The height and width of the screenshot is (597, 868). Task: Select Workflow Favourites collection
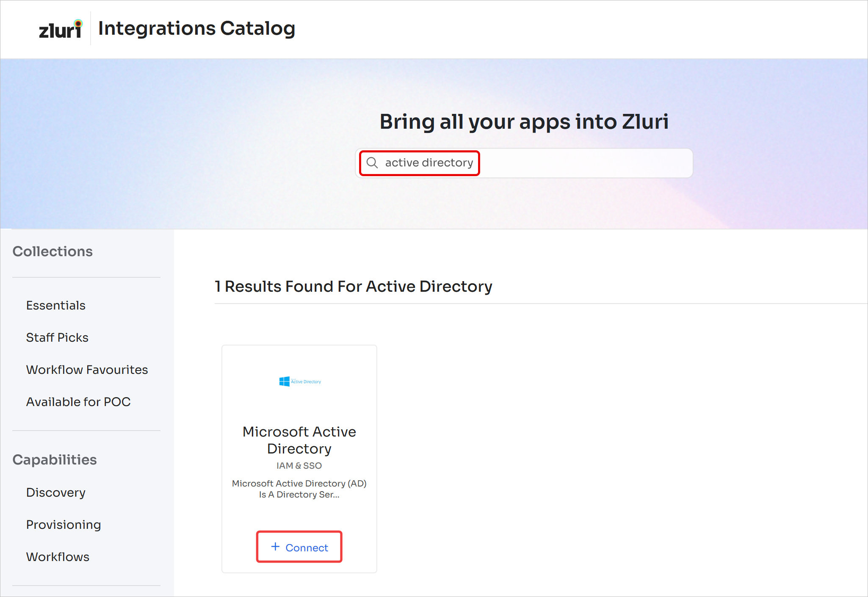(87, 370)
